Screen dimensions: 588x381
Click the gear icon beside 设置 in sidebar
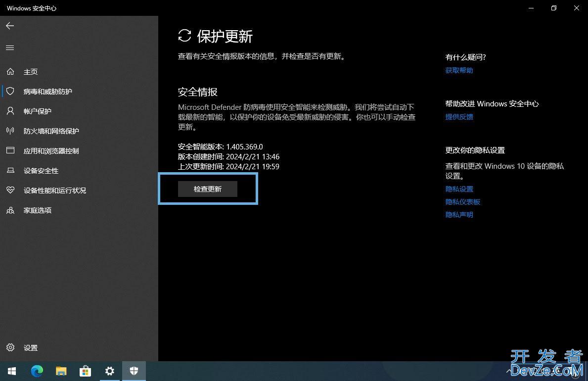click(10, 347)
